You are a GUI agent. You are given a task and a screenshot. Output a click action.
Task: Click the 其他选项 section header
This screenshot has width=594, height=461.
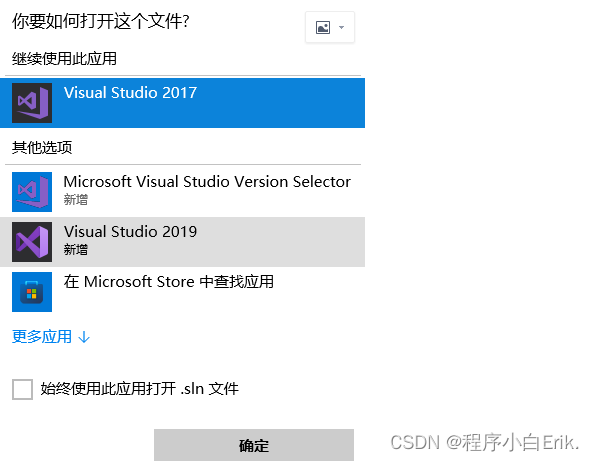42,147
